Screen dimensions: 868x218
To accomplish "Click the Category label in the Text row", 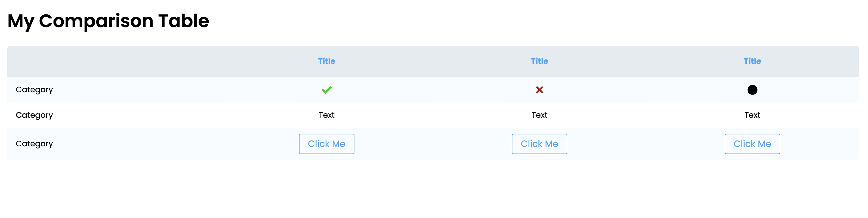I will (34, 115).
